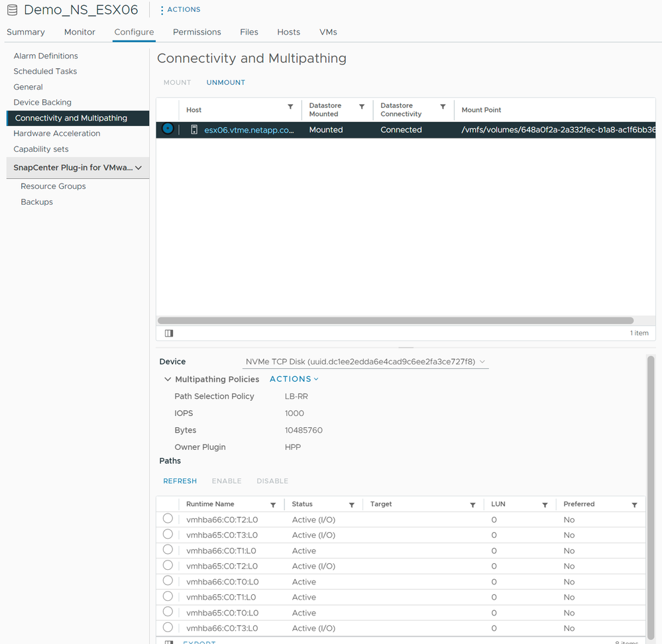Click the Host column filter icon
This screenshot has width=662, height=644.
[290, 107]
